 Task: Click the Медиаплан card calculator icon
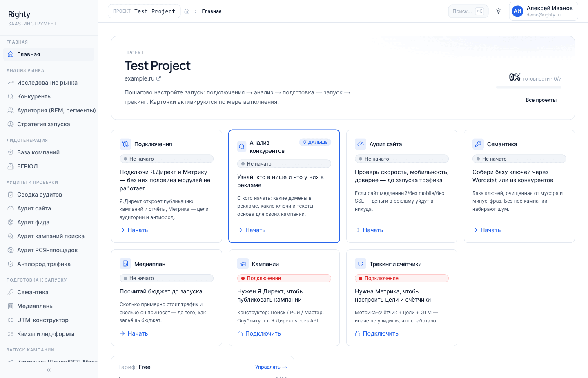tap(125, 264)
